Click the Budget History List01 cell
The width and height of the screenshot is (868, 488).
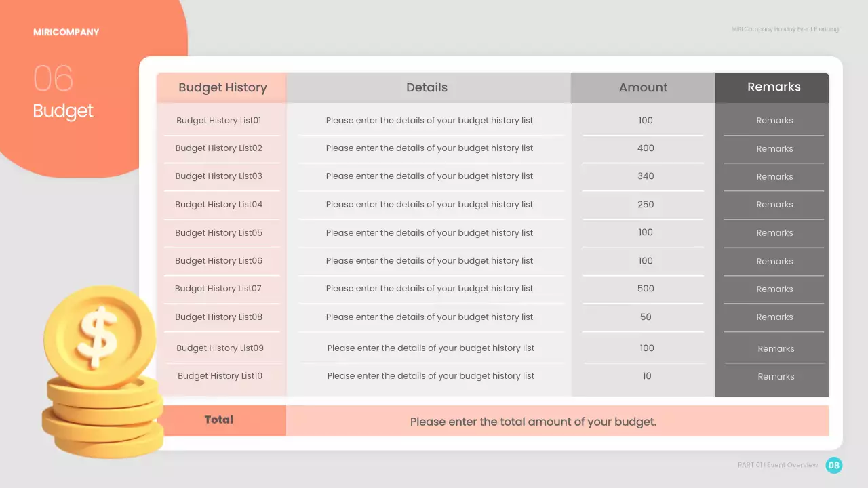(x=218, y=121)
